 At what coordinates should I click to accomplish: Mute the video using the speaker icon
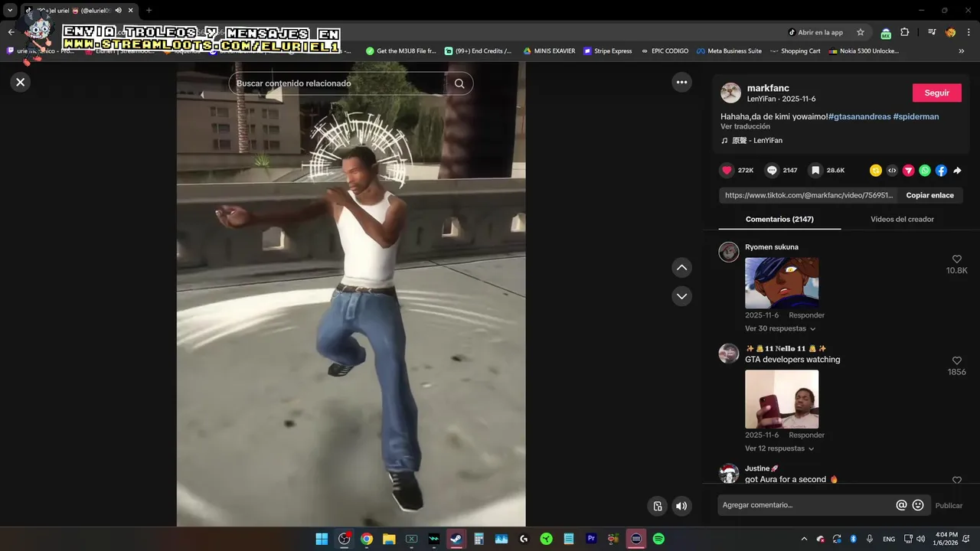point(681,506)
